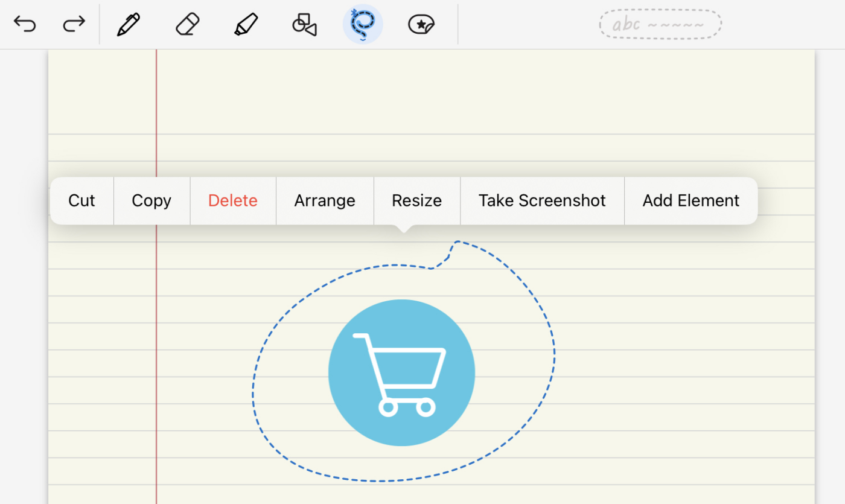
Task: Tap the active Lasso tool
Action: coord(362,24)
